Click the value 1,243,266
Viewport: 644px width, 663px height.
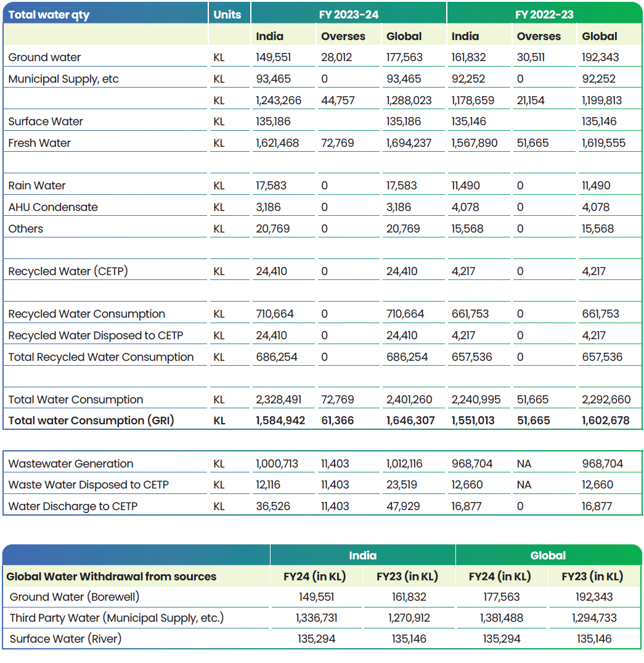(279, 101)
